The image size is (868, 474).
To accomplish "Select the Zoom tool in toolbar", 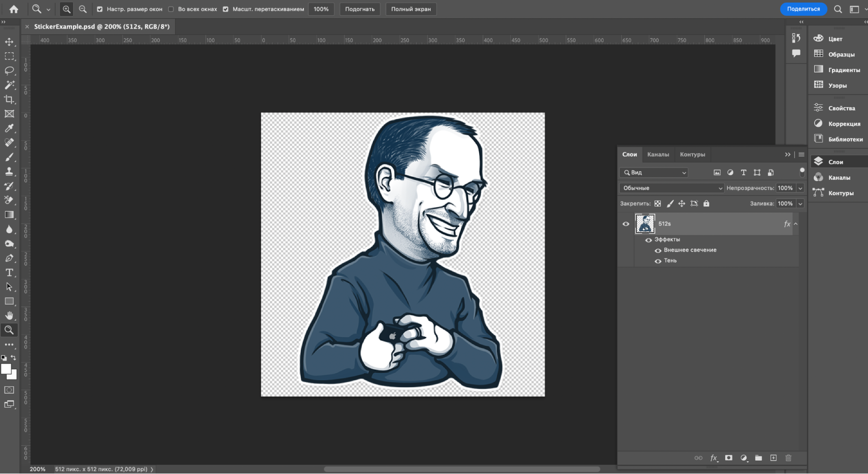I will coord(9,330).
